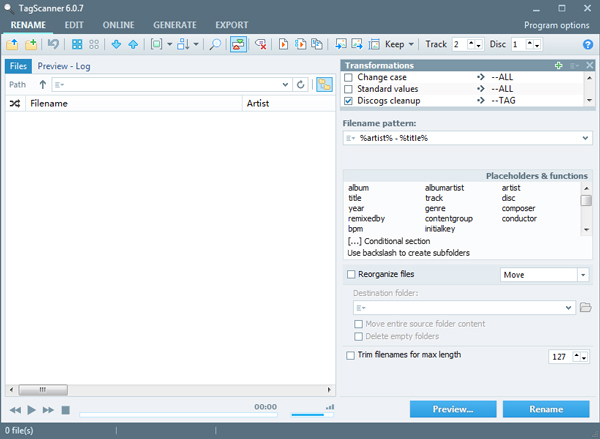The width and height of the screenshot is (600, 439).
Task: Click the numbered pages copy icon
Action: [x=317, y=44]
